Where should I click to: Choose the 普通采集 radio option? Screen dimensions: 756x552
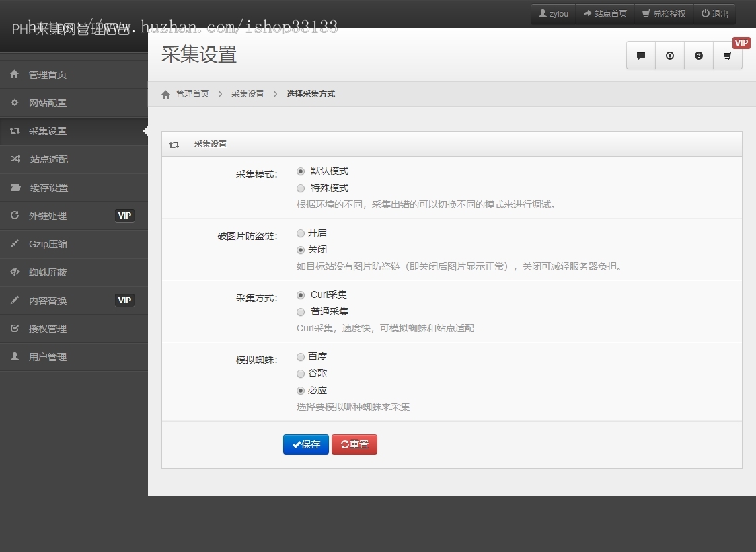[x=301, y=312]
